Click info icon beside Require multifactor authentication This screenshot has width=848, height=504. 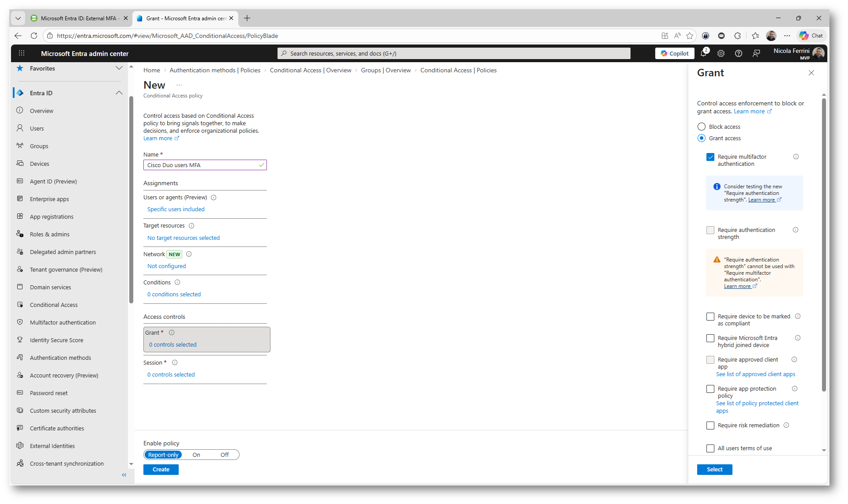pos(796,157)
